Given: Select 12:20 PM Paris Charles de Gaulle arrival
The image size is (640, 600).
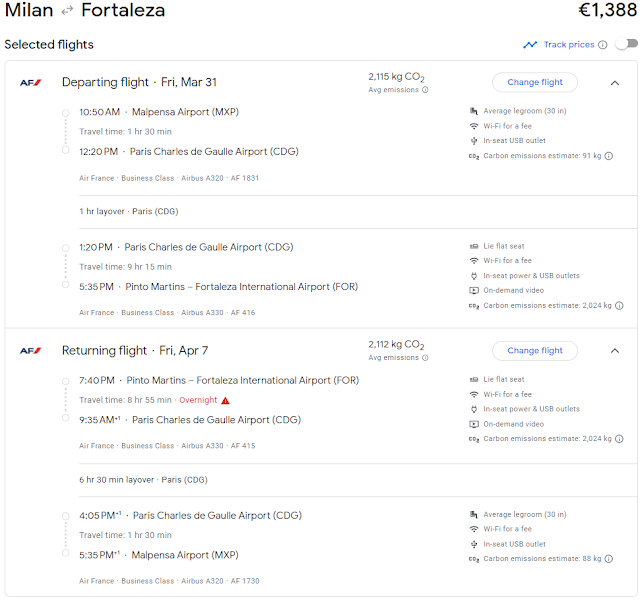Looking at the screenshot, I should [189, 151].
